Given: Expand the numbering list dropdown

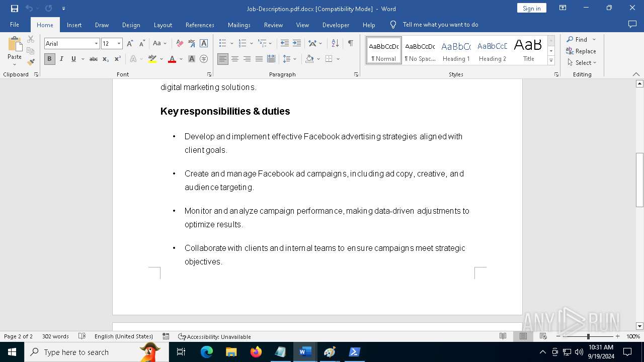Looking at the screenshot, I should [251, 43].
